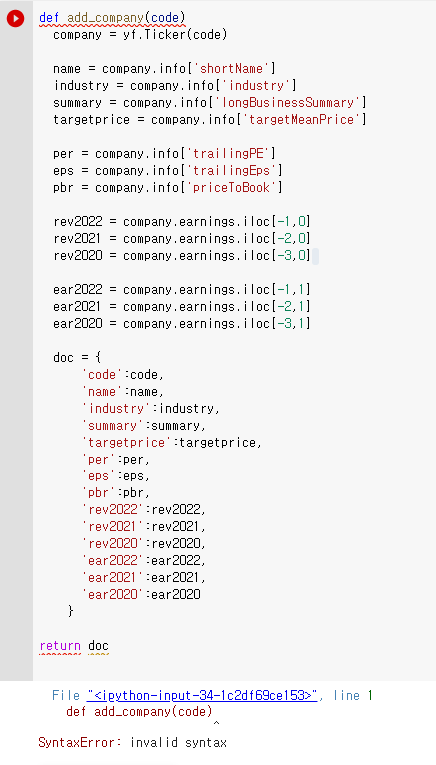Click the 'priceToBook' string
The width and height of the screenshot is (436, 765).
point(232,187)
